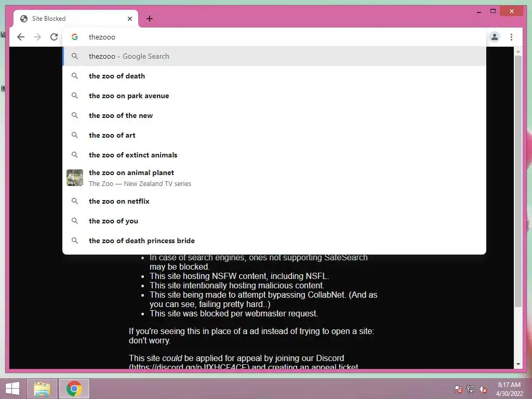Click page scrollbar down arrow
532x399 pixels.
[518, 364]
